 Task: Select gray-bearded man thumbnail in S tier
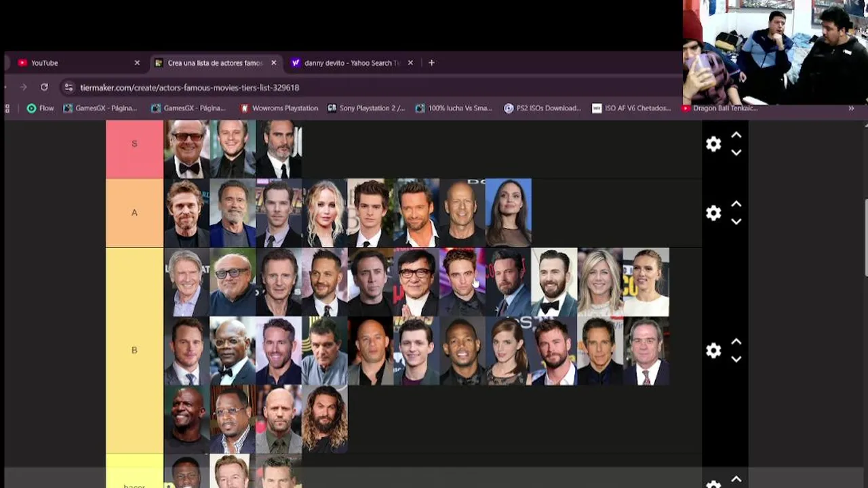point(279,149)
